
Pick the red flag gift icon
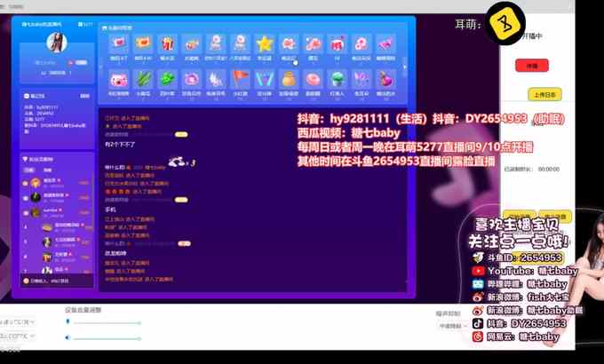[x=240, y=78]
